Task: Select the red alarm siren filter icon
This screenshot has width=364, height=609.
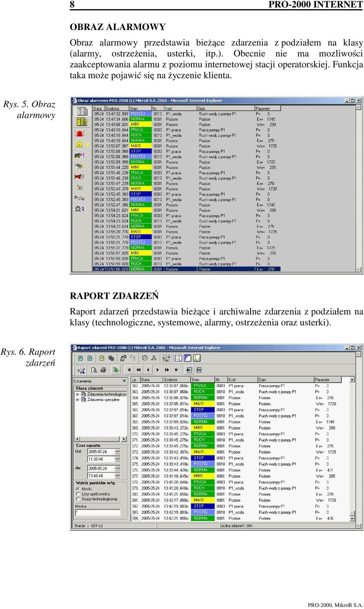Action: (x=80, y=134)
